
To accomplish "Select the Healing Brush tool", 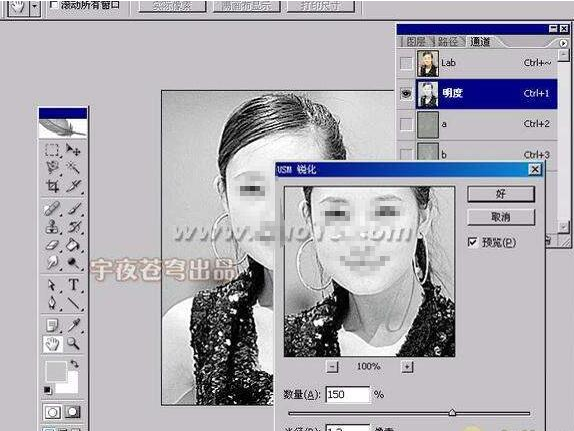I will (x=52, y=209).
